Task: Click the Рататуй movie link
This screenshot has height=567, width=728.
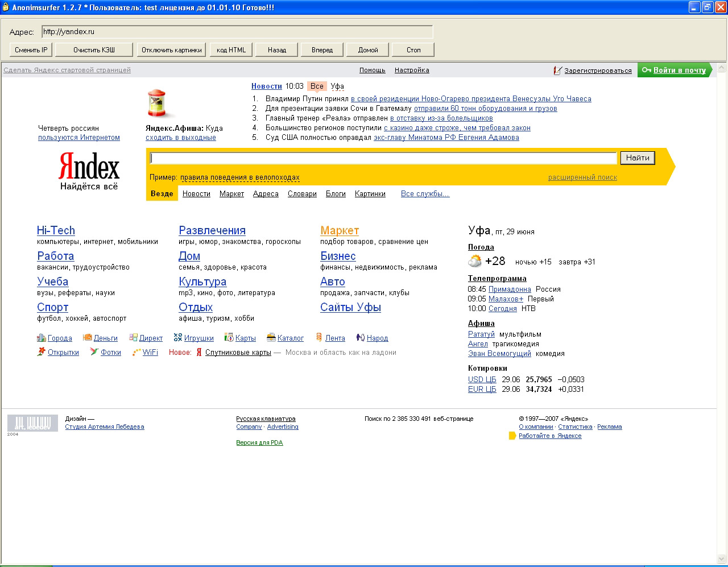Action: [x=481, y=334]
